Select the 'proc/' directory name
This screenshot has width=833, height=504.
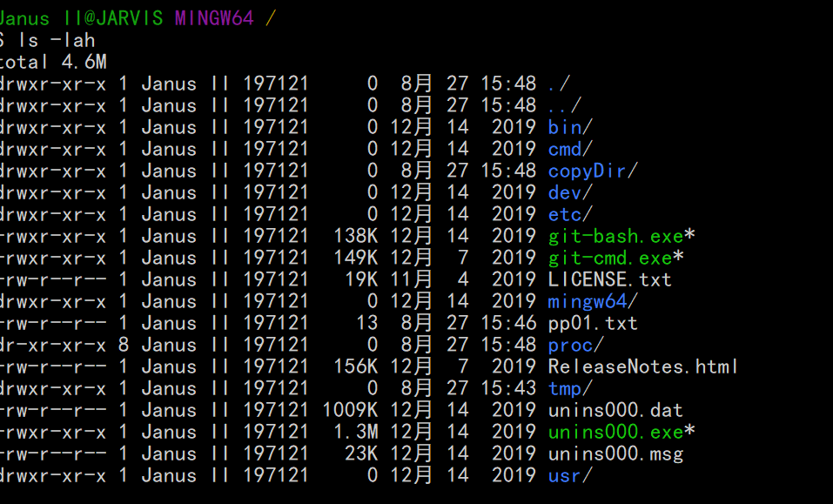[x=576, y=346]
